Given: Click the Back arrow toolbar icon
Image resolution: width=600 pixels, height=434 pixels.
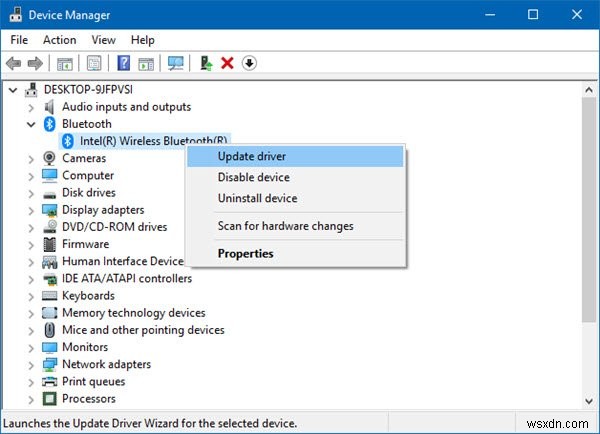Looking at the screenshot, I should point(14,63).
